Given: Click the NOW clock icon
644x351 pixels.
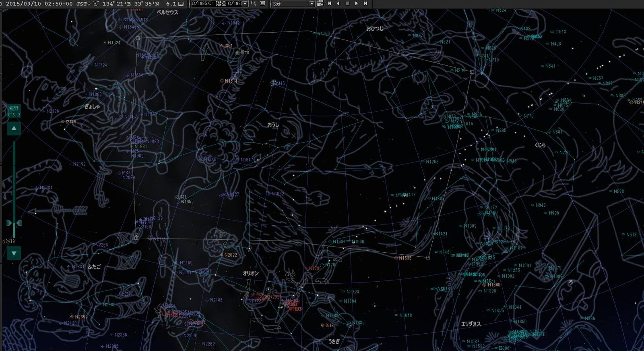Looking at the screenshot, I should click(x=95, y=3).
